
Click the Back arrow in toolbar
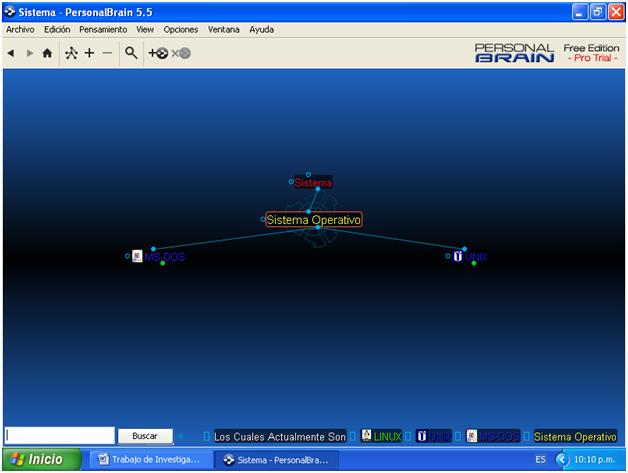(x=11, y=53)
